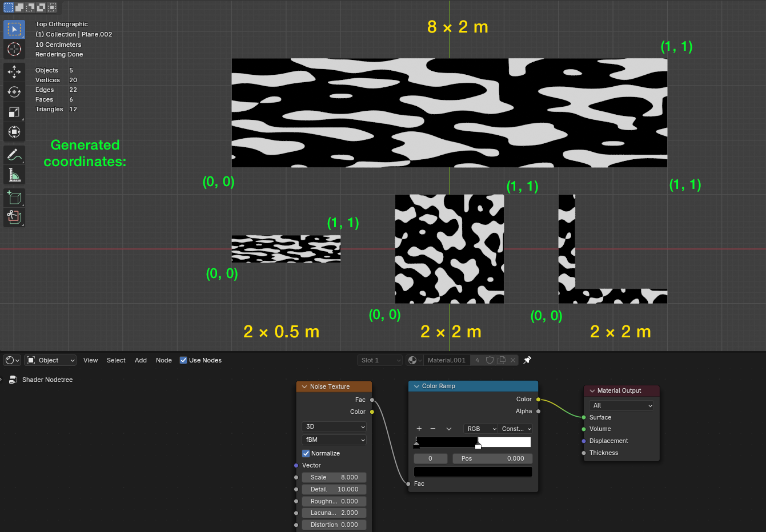Click the Color Ramp Alpha output socket
Image resolution: width=766 pixels, height=532 pixels.
538,411
